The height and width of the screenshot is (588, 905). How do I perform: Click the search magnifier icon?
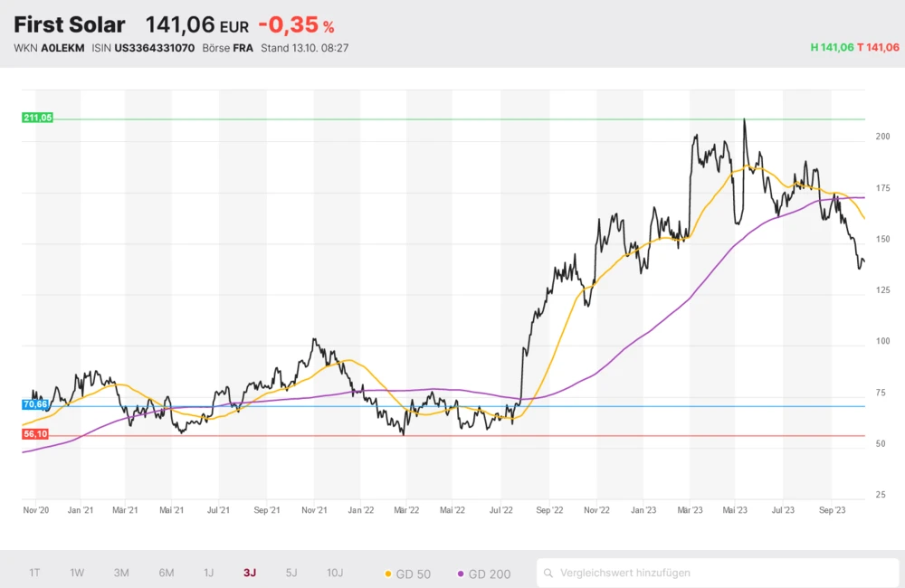[549, 573]
